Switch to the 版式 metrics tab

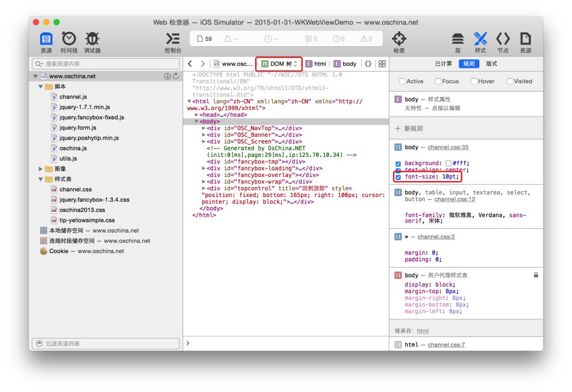[491, 64]
